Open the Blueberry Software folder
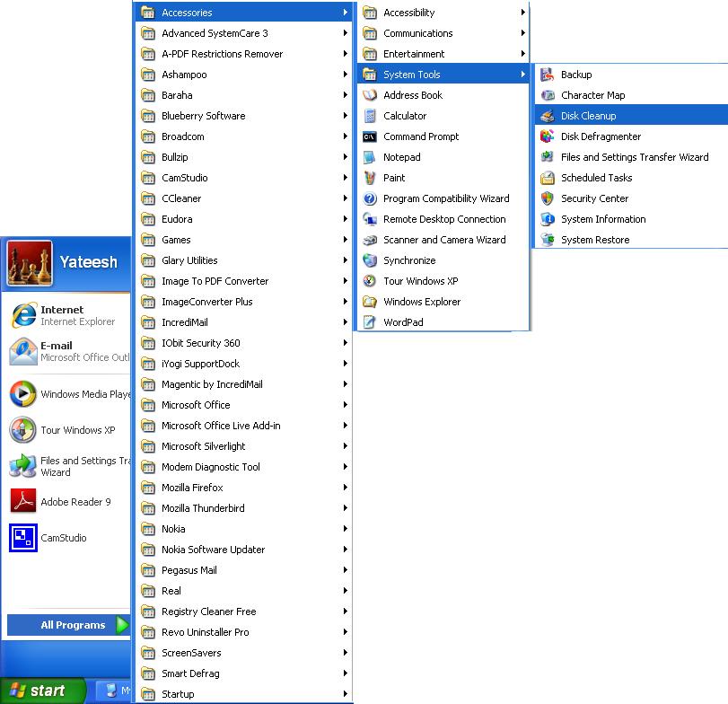728x704 pixels. click(x=244, y=116)
